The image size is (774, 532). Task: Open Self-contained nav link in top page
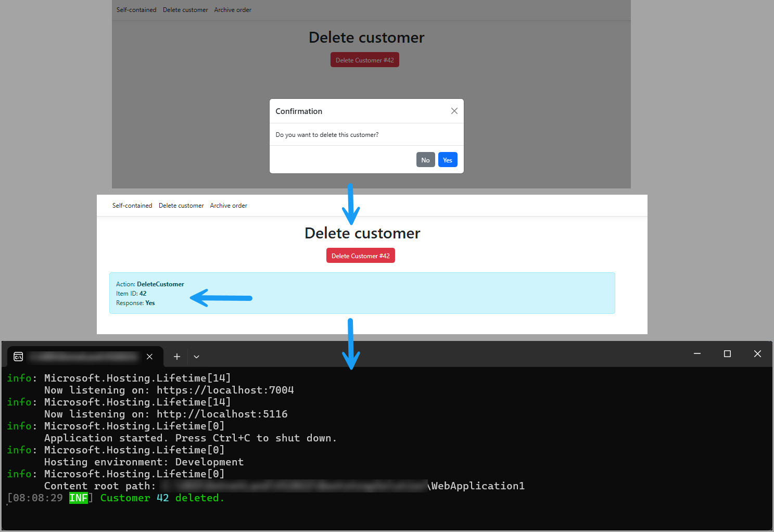click(x=136, y=10)
